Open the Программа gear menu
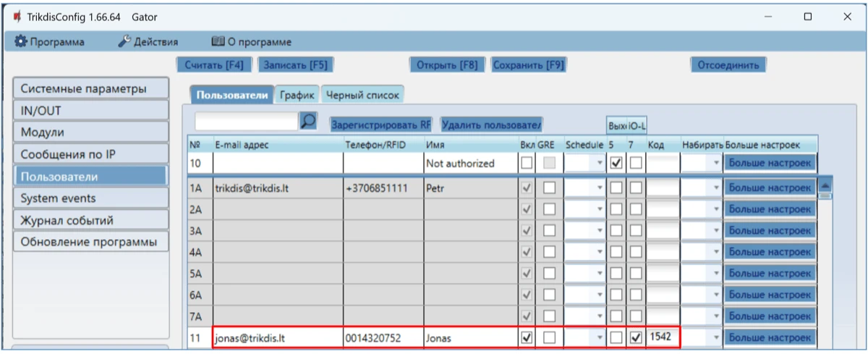Image resolution: width=868 pixels, height=354 pixels. coord(50,42)
